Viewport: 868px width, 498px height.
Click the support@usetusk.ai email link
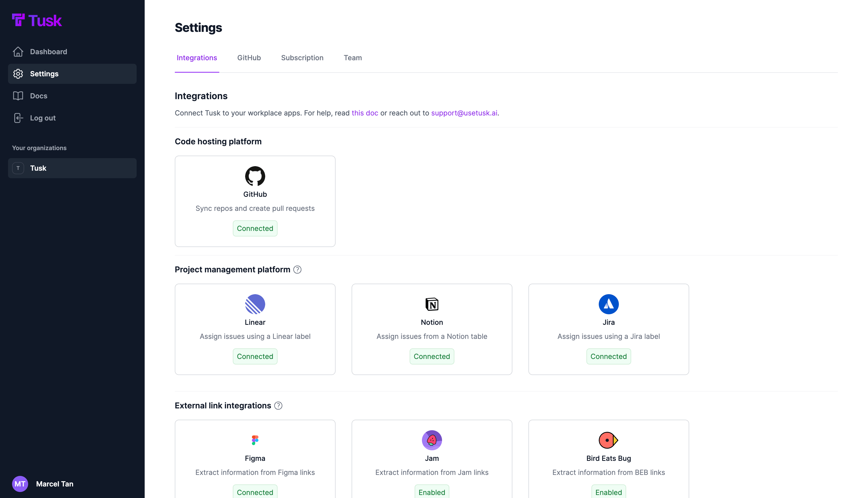464,113
